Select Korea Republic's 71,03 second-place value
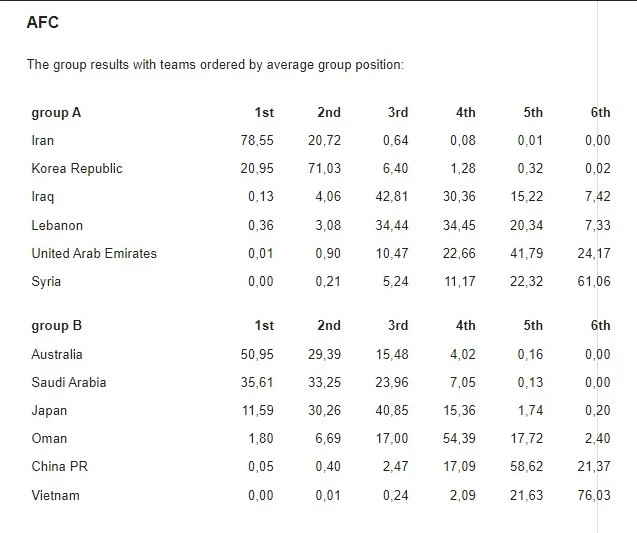637x533 pixels. click(x=324, y=169)
